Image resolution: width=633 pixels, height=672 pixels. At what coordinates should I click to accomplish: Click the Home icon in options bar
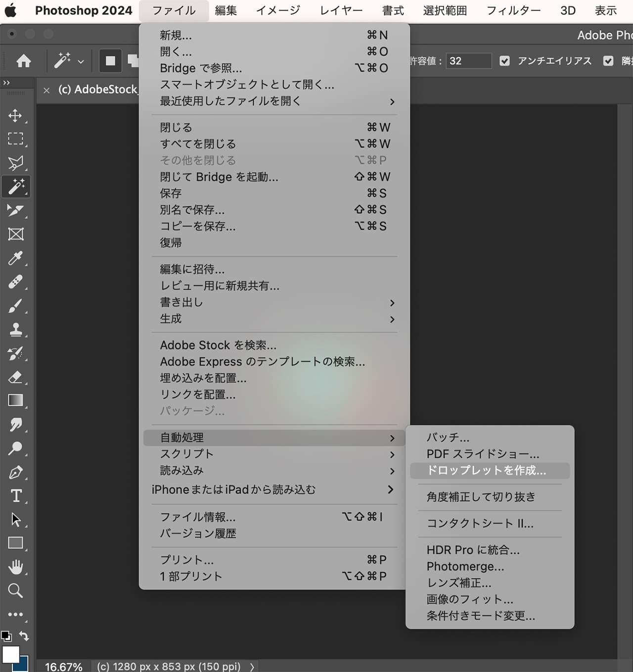23,61
